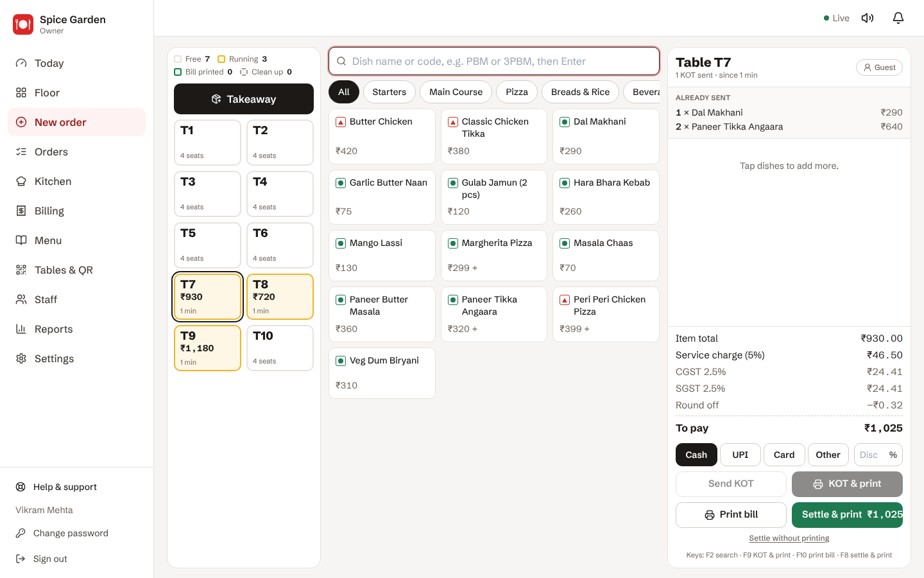Open Tables & QR page
This screenshot has height=578, width=924.
(77, 270)
